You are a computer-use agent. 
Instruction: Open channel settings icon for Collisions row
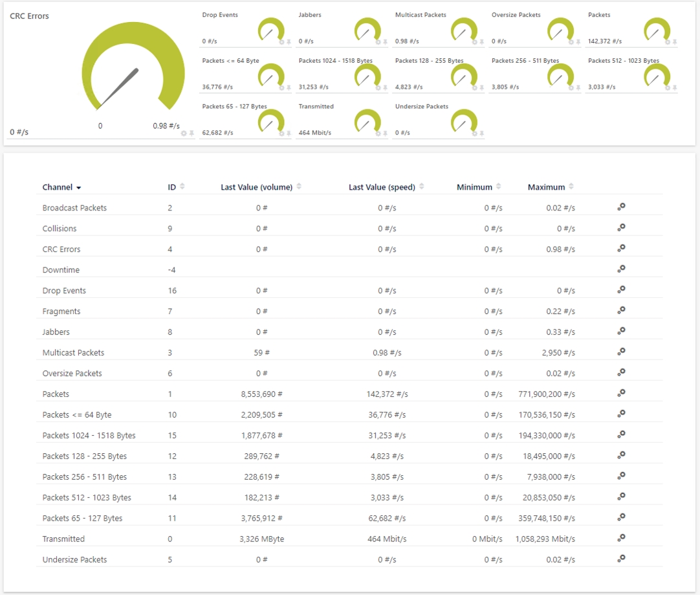point(621,227)
